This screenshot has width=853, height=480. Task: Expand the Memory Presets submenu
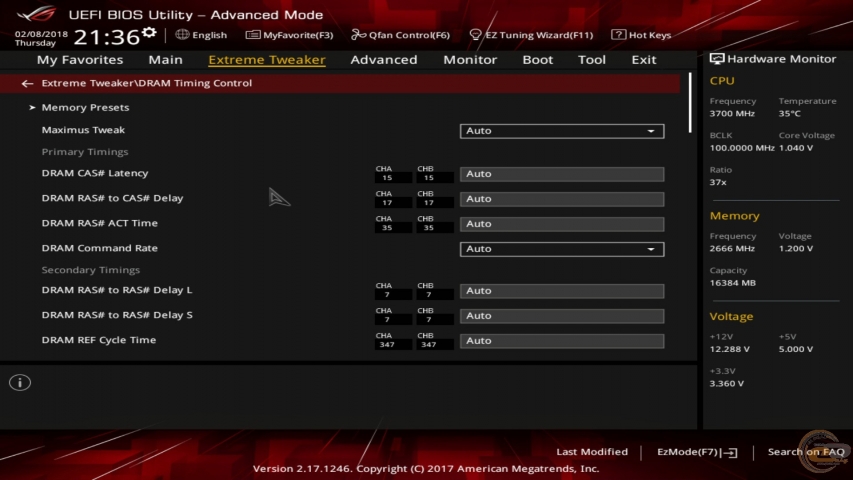[x=85, y=107]
